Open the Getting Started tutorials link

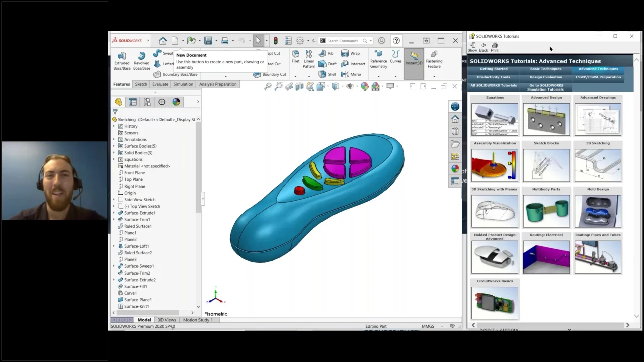494,69
